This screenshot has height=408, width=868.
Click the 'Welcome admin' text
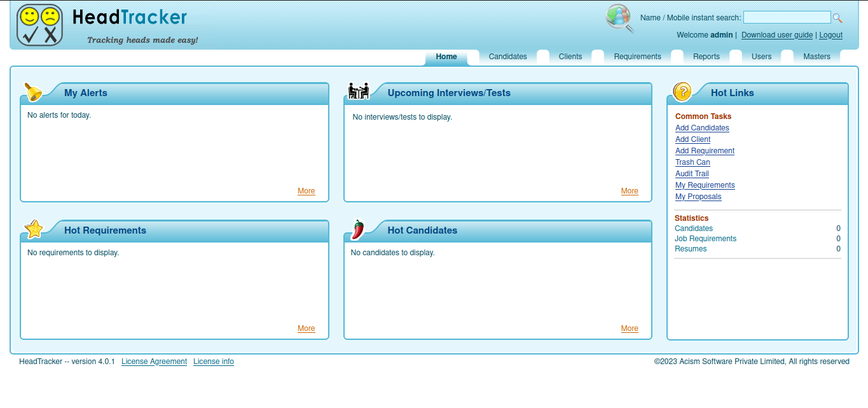click(705, 35)
